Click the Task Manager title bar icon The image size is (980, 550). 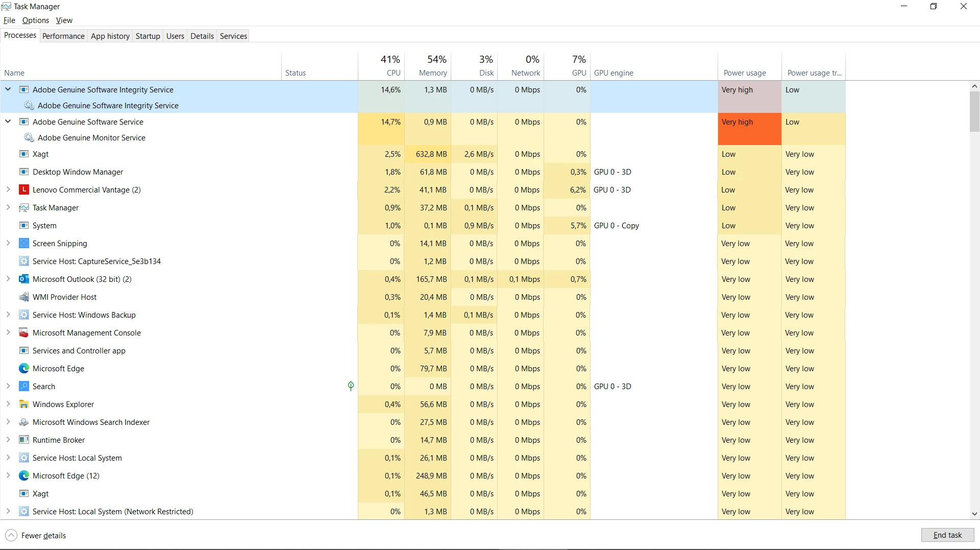click(x=6, y=6)
